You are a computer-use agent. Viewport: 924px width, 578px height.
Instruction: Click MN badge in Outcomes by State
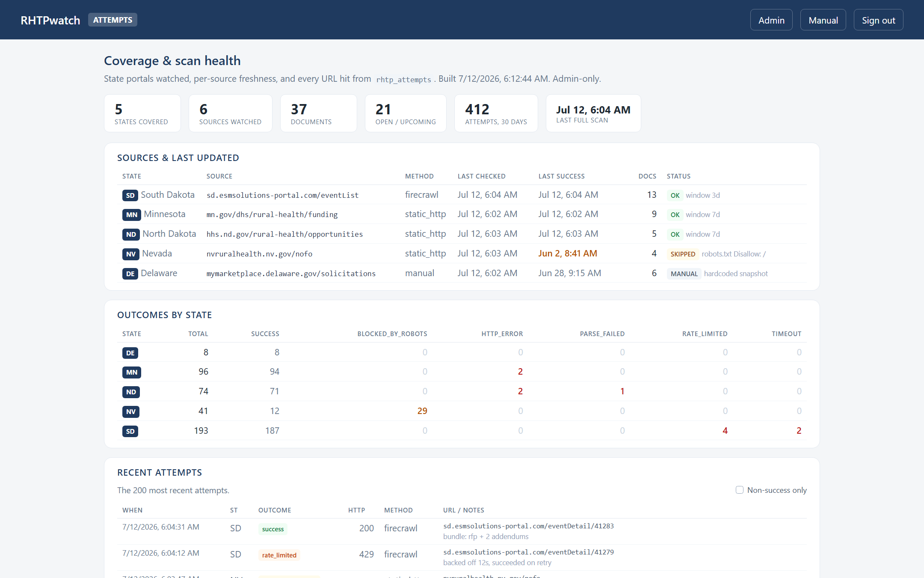131,372
